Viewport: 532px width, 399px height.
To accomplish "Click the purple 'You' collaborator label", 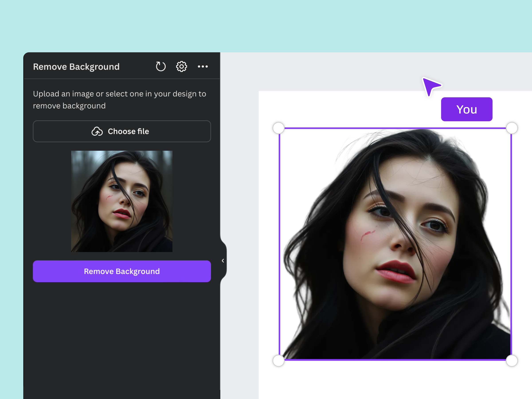I will tap(466, 110).
